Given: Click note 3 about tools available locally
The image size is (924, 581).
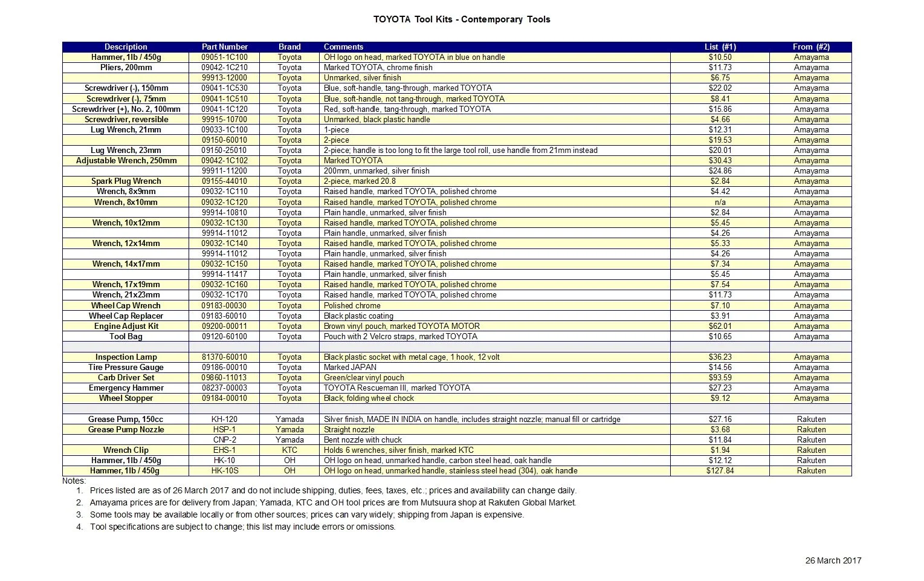Looking at the screenshot, I should pyautogui.click(x=307, y=514).
